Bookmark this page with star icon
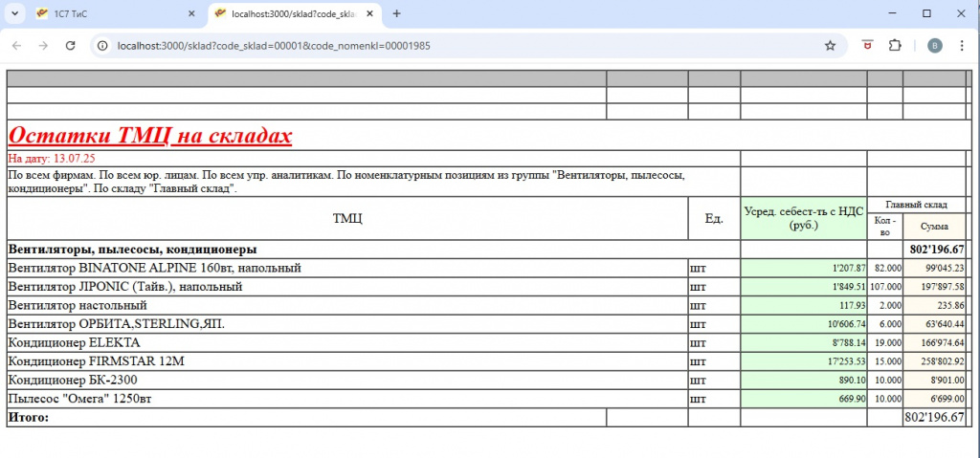This screenshot has width=980, height=458. coord(830,46)
